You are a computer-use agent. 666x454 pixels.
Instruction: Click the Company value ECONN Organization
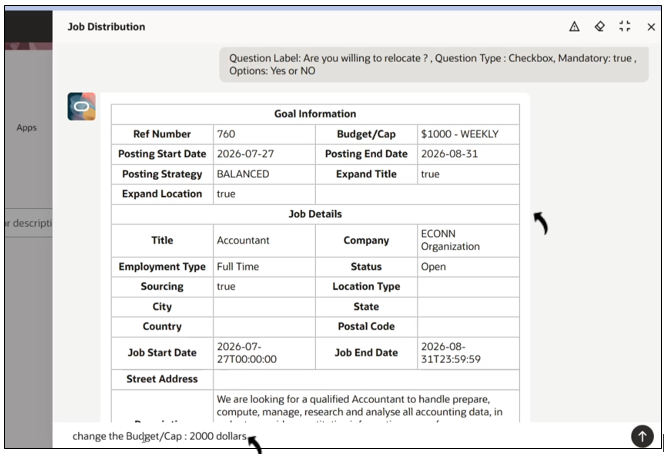coord(450,240)
